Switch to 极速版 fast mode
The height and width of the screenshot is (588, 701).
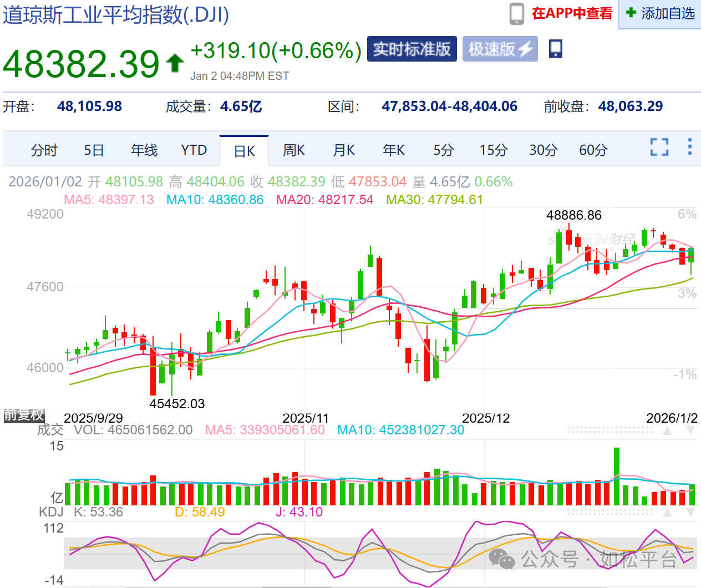tap(500, 49)
